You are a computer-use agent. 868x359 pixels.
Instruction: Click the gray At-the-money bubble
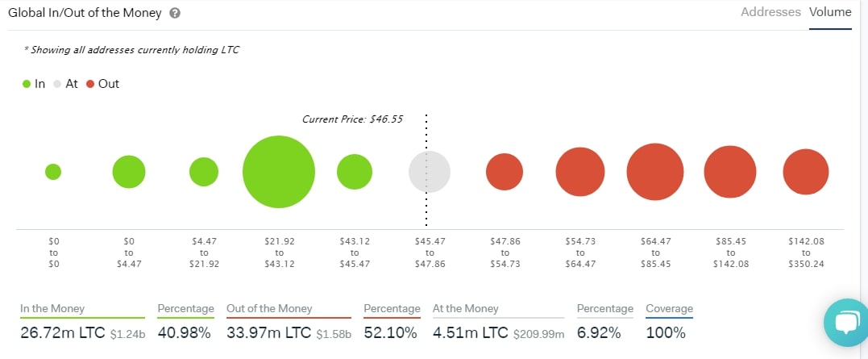coord(430,172)
